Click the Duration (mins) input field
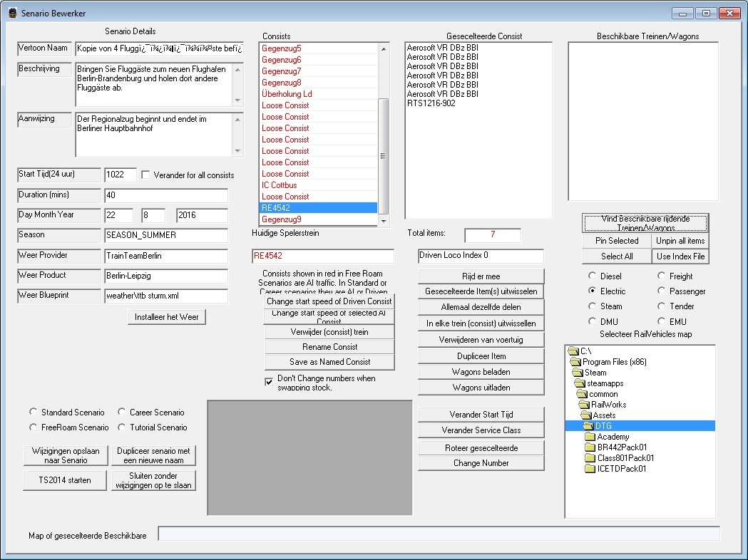Viewport: 748px width, 560px height. pos(165,195)
